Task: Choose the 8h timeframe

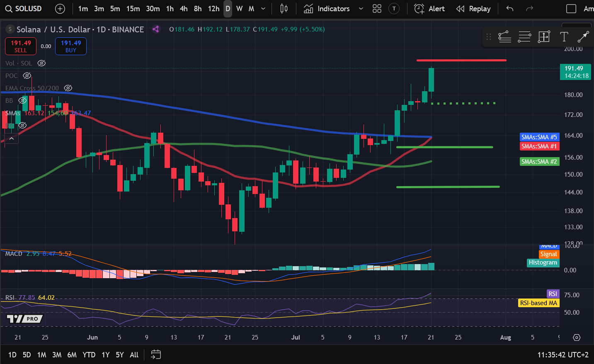Action: 198,9
